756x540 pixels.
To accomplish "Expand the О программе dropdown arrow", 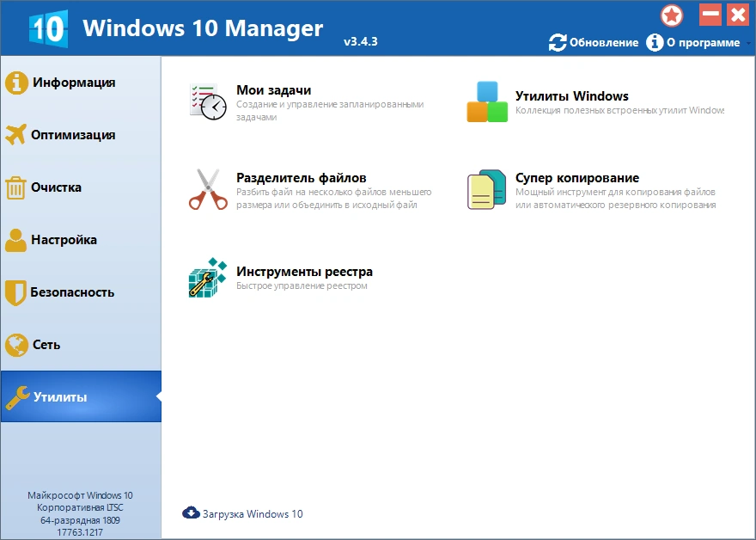I will click(748, 43).
